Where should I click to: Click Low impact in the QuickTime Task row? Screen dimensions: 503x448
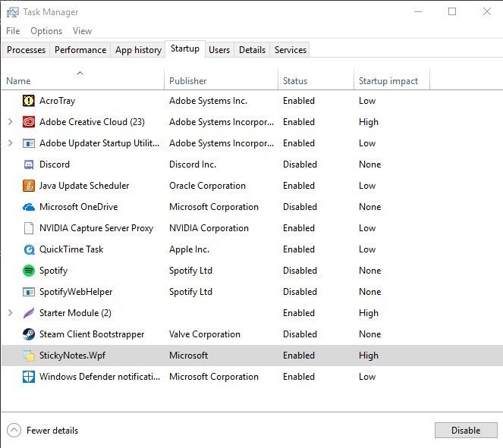(367, 249)
